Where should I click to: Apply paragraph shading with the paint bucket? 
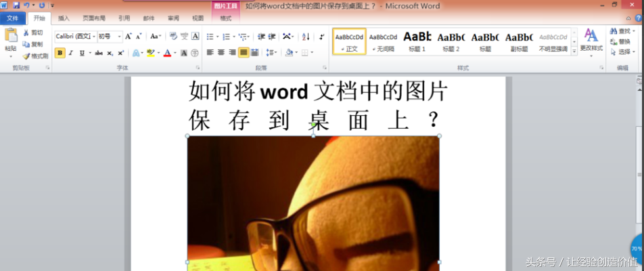[289, 53]
